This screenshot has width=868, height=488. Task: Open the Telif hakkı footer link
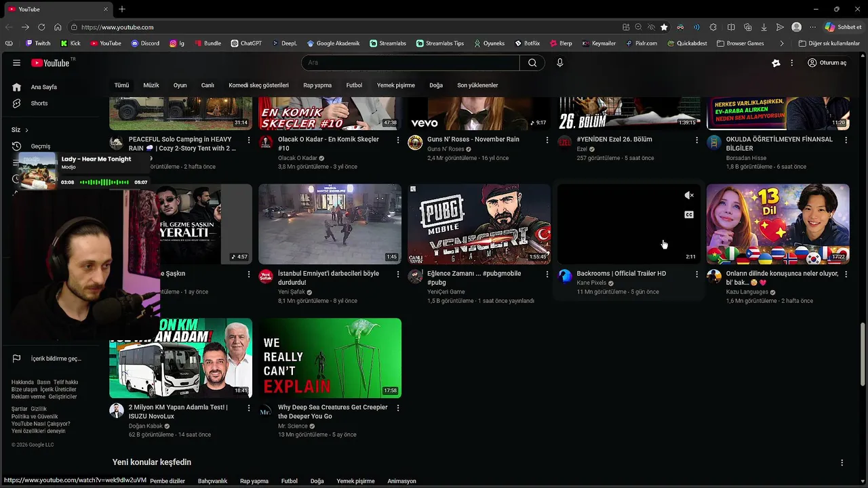click(x=66, y=382)
